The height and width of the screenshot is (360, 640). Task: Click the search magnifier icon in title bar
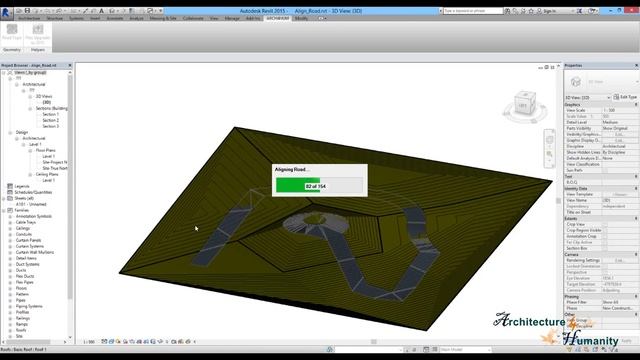(507, 11)
